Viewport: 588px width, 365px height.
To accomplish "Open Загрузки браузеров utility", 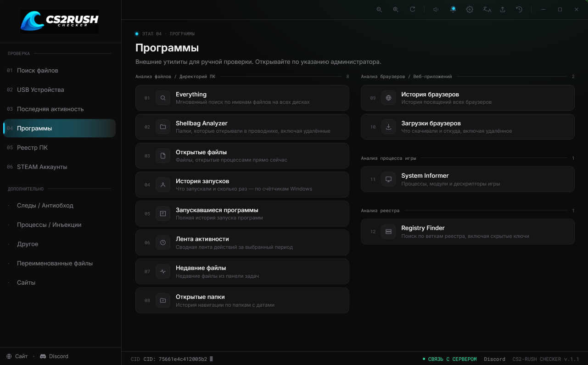I will pyautogui.click(x=468, y=127).
